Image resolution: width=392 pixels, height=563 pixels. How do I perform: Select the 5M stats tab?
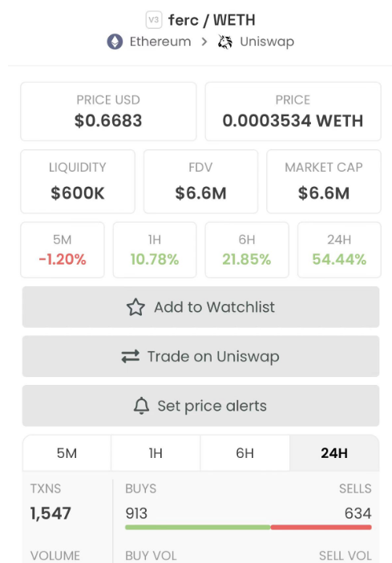coord(67,453)
